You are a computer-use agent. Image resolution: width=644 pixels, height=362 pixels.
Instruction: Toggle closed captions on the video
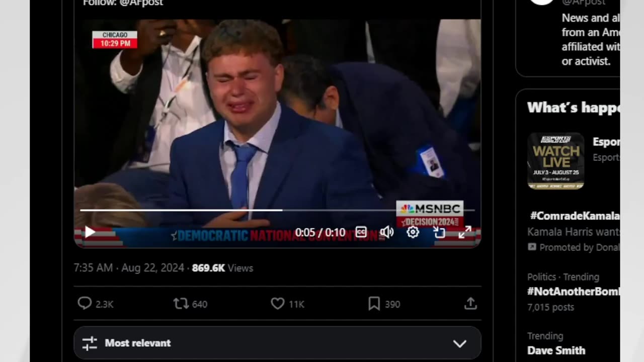pyautogui.click(x=361, y=232)
